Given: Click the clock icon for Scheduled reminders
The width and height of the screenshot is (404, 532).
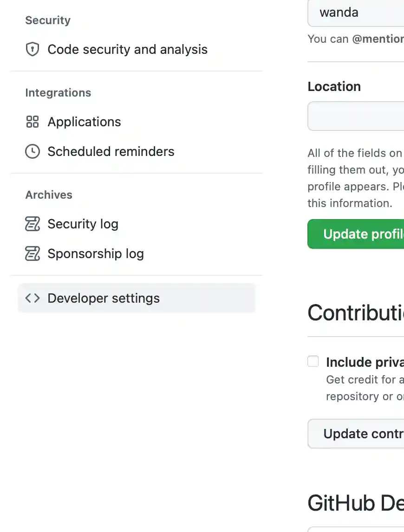Looking at the screenshot, I should (32, 151).
